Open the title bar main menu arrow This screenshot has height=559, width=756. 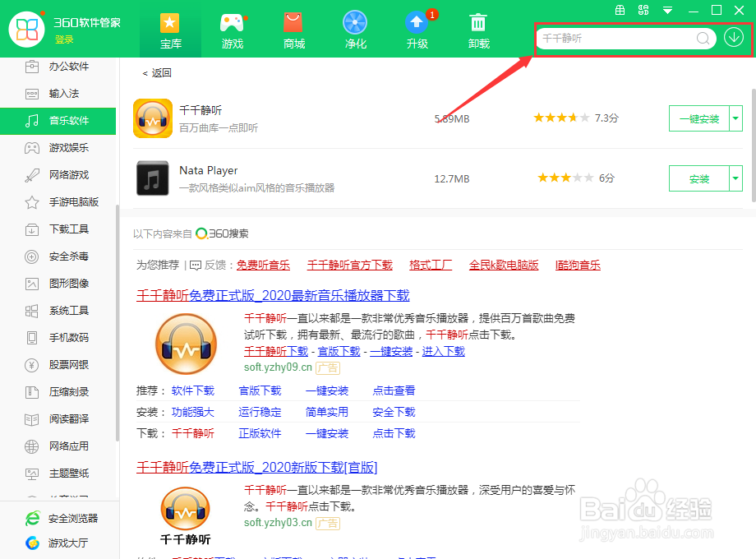click(667, 10)
